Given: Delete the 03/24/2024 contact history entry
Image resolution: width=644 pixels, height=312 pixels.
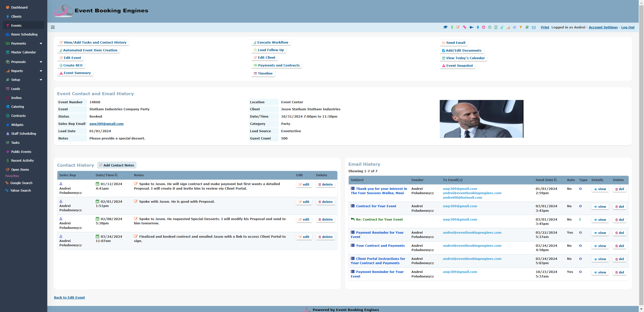Looking at the screenshot, I should point(325,237).
